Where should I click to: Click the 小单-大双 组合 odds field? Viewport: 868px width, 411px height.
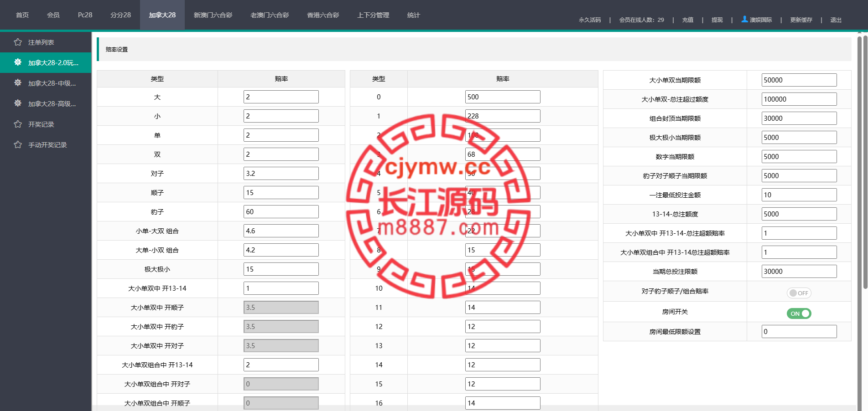pyautogui.click(x=281, y=231)
